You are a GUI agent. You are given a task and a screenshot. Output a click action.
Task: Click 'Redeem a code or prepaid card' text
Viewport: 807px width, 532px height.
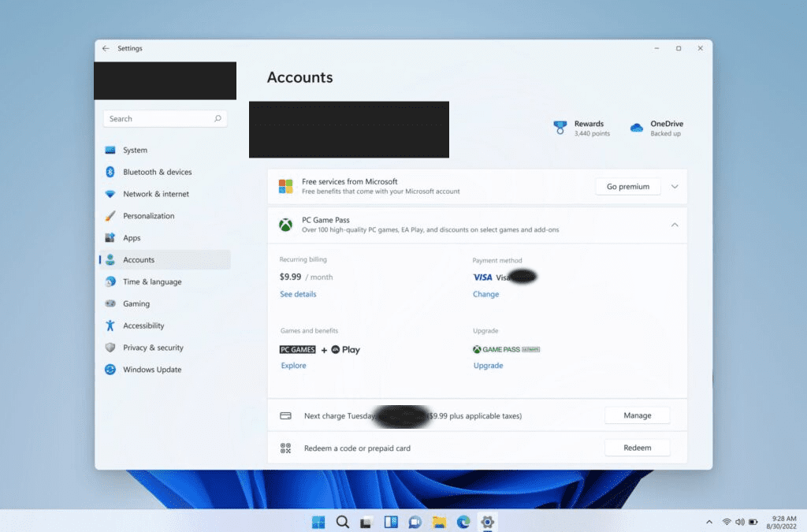(x=357, y=448)
